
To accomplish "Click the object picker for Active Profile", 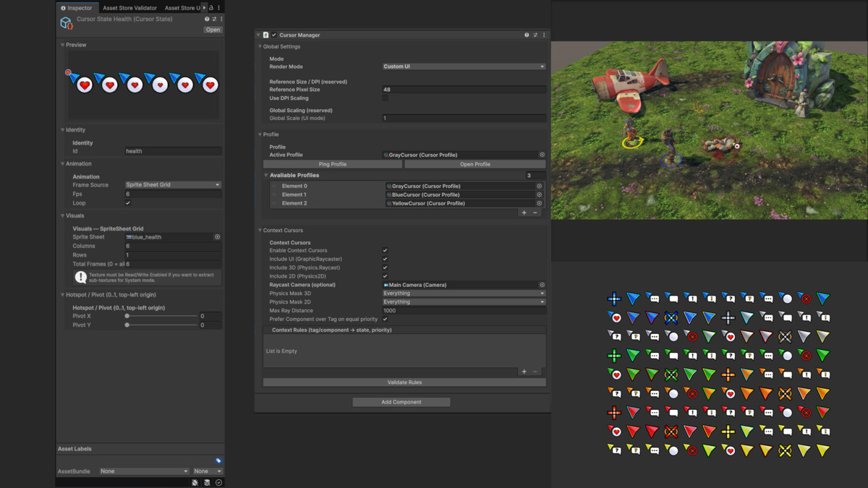I will coord(542,154).
